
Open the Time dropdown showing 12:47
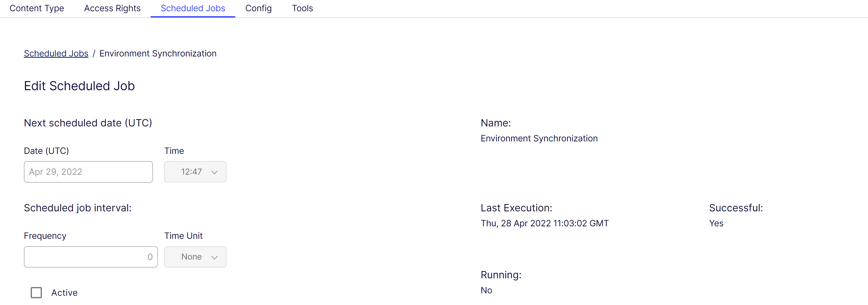(191, 172)
